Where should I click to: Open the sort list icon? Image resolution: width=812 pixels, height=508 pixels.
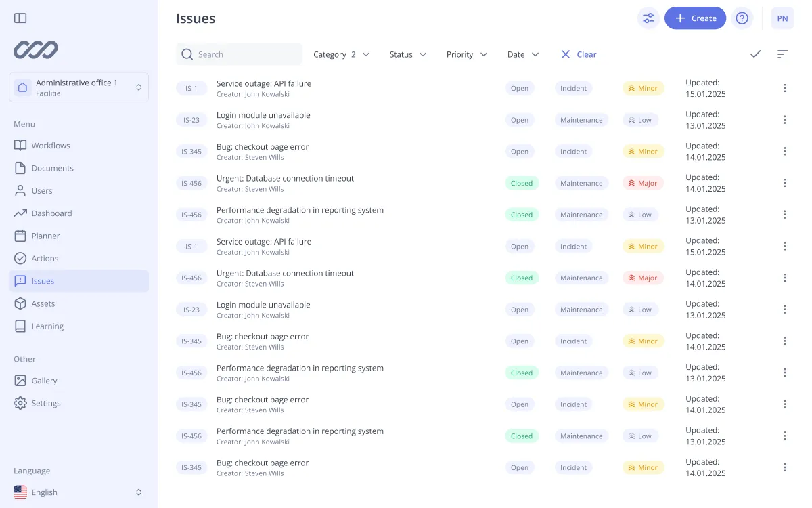[782, 54]
